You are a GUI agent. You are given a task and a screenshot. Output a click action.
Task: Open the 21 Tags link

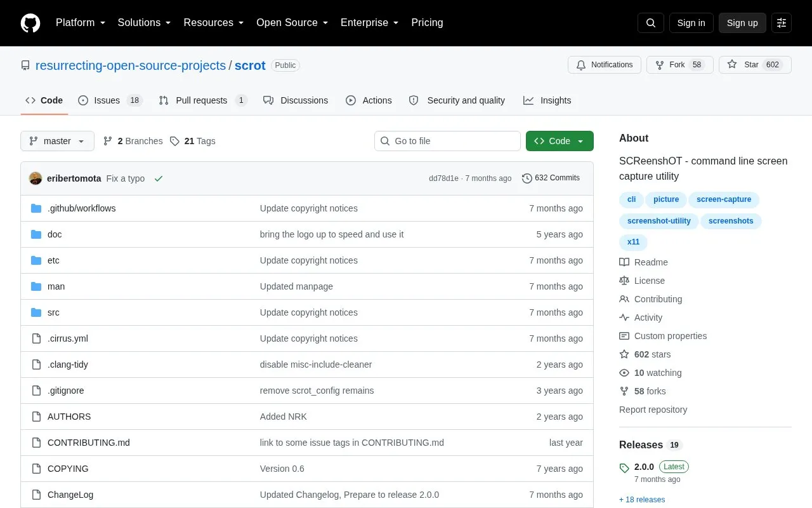click(x=193, y=141)
